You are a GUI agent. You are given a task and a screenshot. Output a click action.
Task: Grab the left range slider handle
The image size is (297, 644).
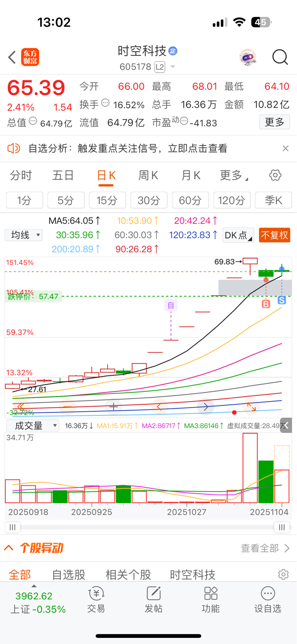[x=12, y=527]
